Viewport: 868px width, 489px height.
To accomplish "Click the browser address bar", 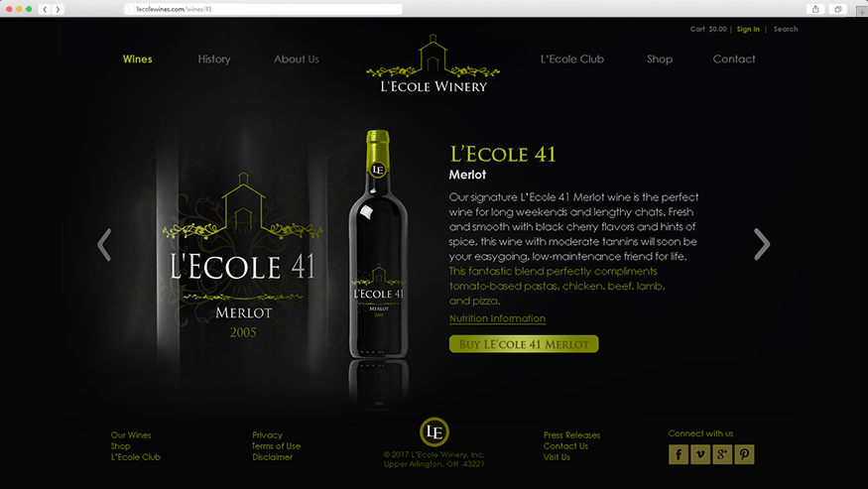I will click(x=264, y=9).
